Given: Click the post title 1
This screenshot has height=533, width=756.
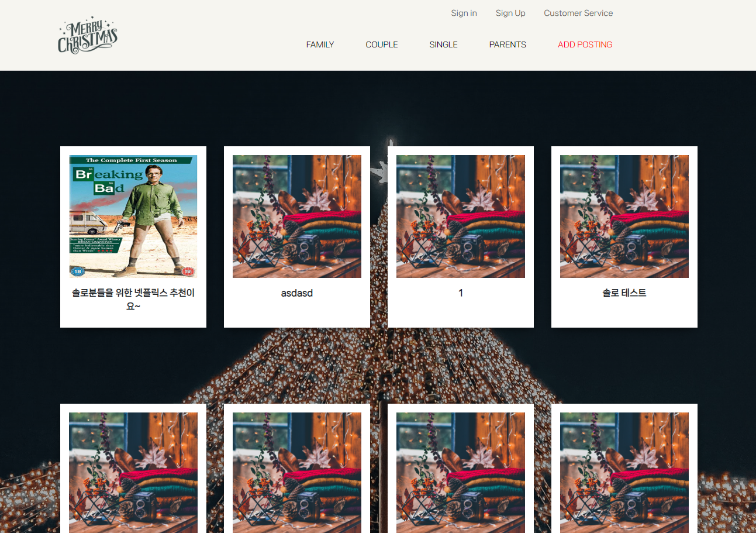Looking at the screenshot, I should (461, 293).
